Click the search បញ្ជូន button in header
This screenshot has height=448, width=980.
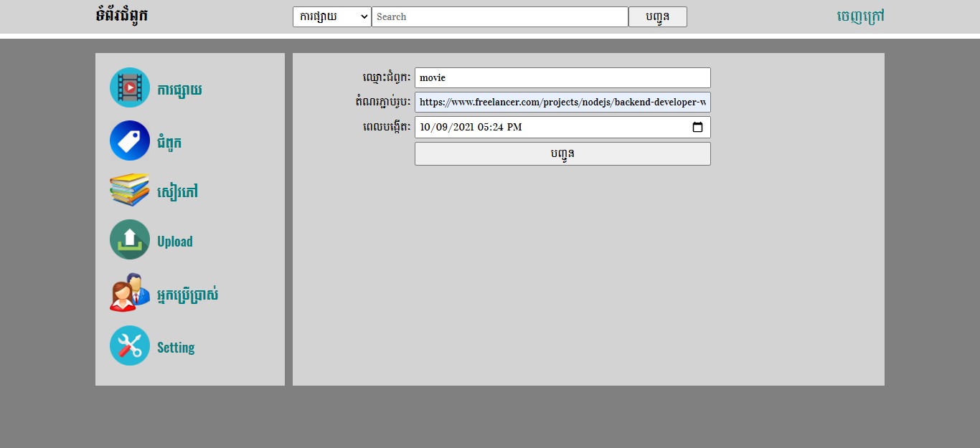tap(658, 17)
